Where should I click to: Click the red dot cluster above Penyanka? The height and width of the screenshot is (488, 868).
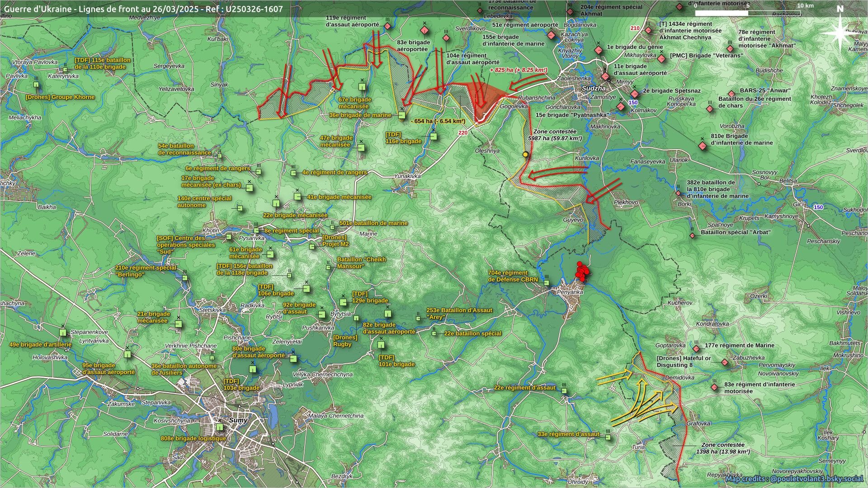[x=582, y=272]
